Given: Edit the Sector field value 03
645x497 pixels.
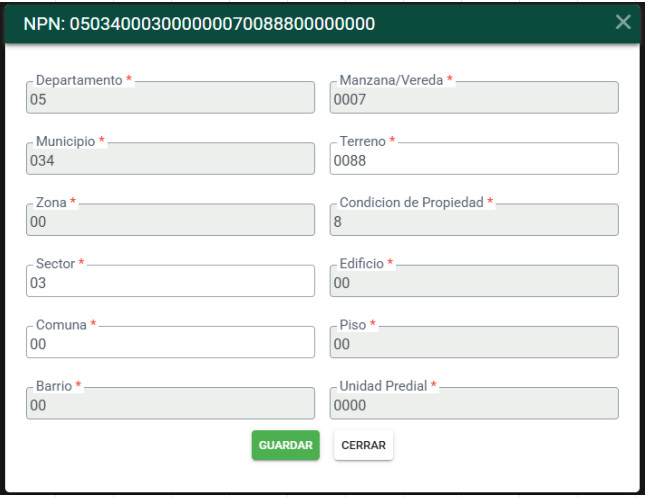Looking at the screenshot, I should (x=170, y=281).
